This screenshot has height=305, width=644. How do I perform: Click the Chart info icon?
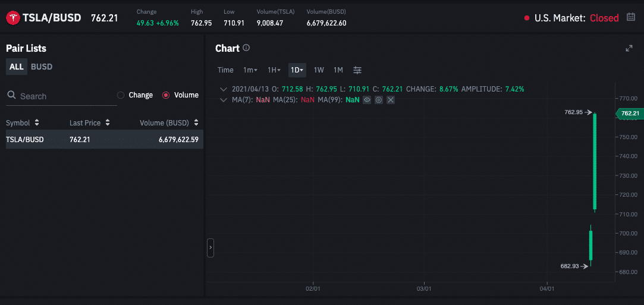pos(246,48)
